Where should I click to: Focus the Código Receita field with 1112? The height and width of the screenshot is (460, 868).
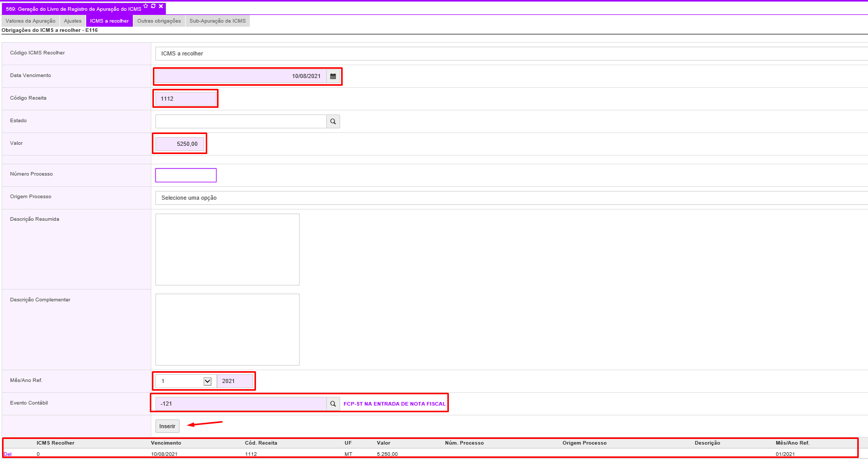tap(186, 99)
